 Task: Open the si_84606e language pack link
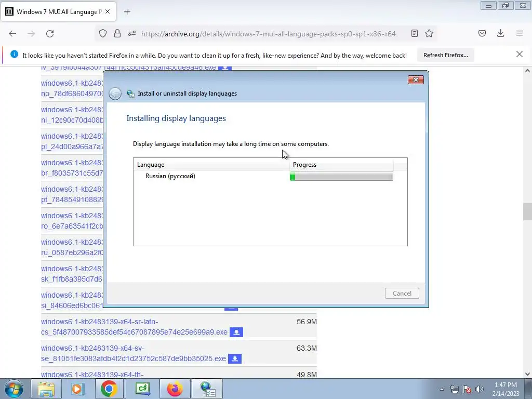tap(72, 300)
